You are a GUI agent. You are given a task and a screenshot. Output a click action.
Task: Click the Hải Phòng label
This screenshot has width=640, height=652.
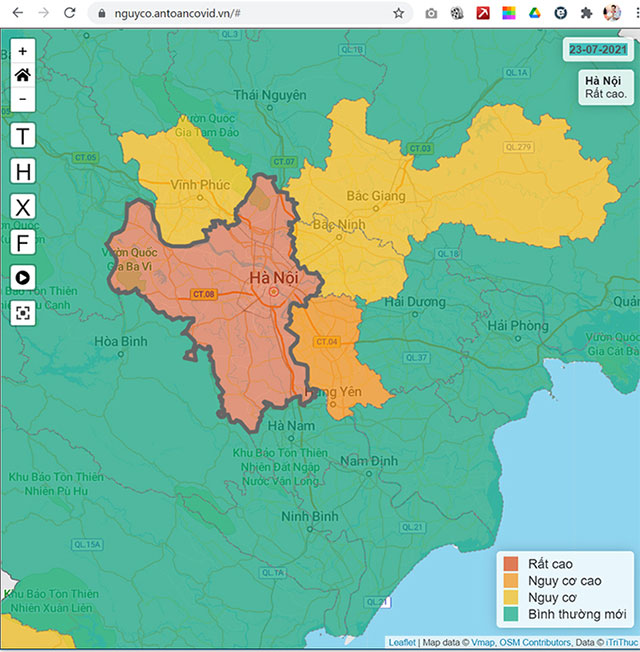point(518,326)
